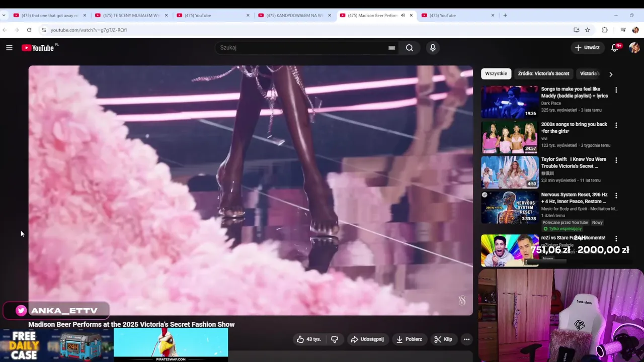Open the on-screen keyboard icon in search box
644x362 pixels.
[391, 48]
